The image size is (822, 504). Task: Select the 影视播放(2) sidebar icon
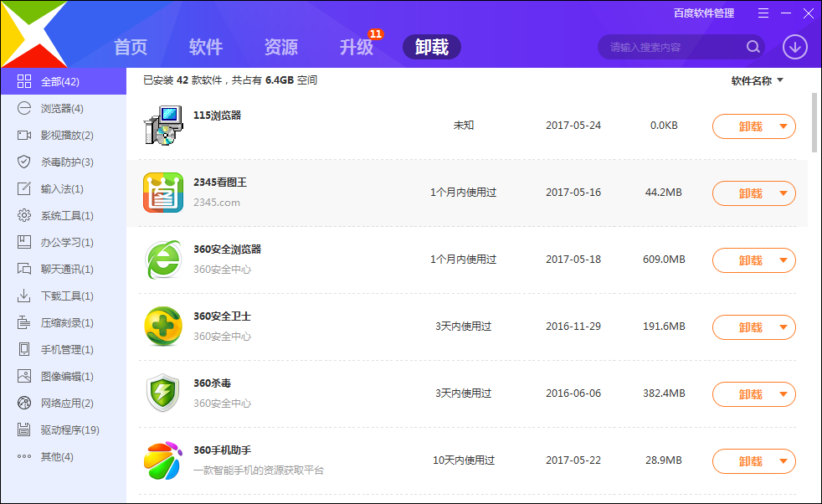[x=23, y=135]
